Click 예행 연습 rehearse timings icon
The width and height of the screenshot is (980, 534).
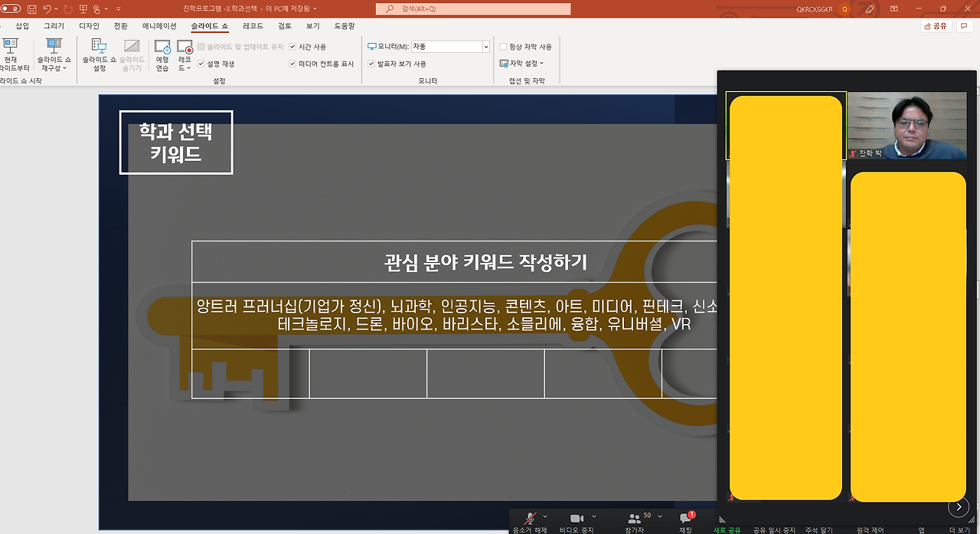(162, 55)
